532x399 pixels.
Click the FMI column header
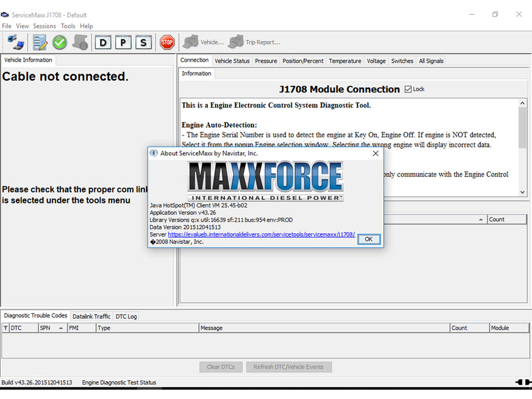coord(82,328)
